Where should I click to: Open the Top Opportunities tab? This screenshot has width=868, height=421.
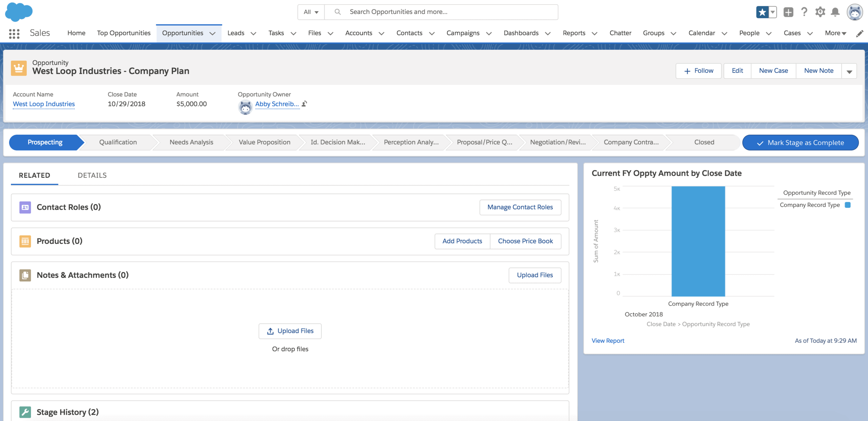[124, 33]
